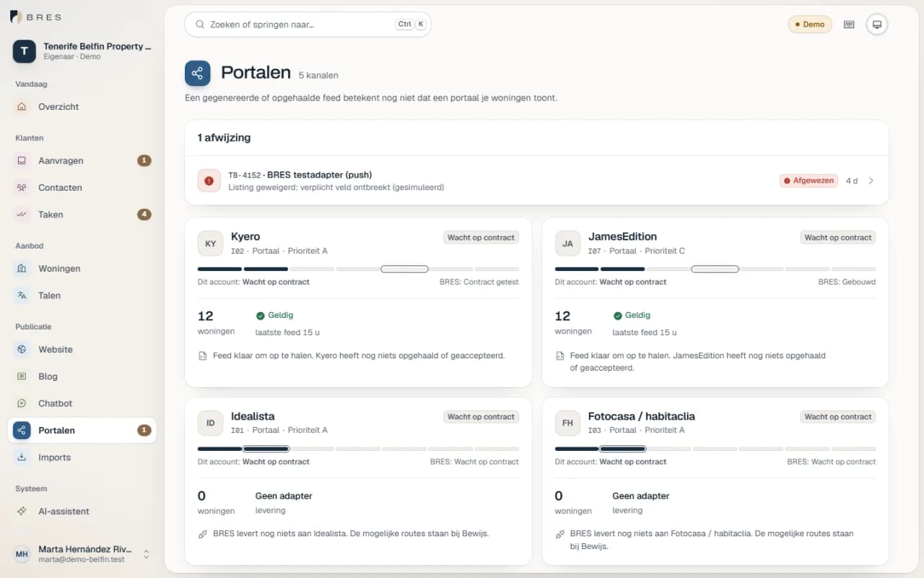Click the Idealista card title

(253, 417)
